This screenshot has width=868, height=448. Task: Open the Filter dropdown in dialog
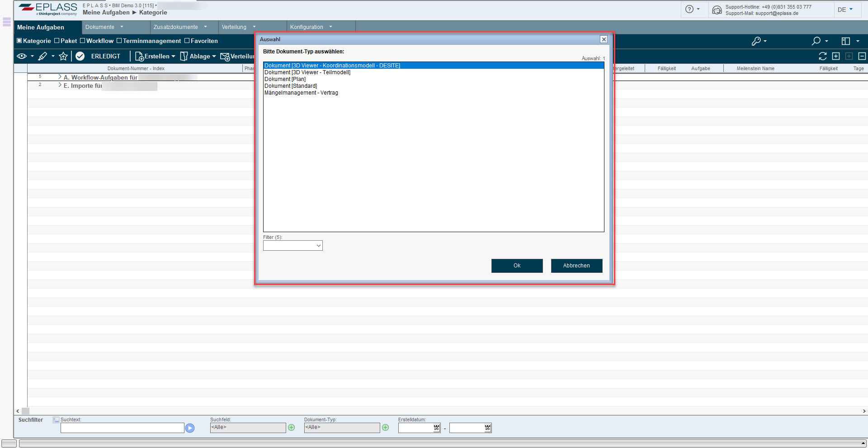coord(293,246)
